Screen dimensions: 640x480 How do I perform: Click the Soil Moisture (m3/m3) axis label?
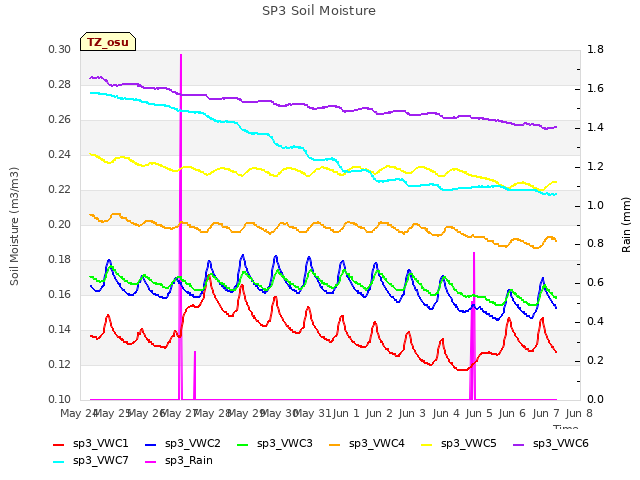point(14,226)
